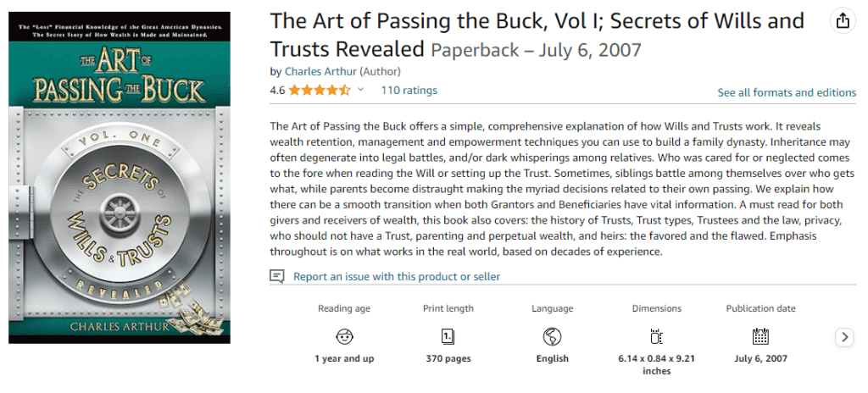
Task: Click the book title heading
Action: (x=537, y=33)
